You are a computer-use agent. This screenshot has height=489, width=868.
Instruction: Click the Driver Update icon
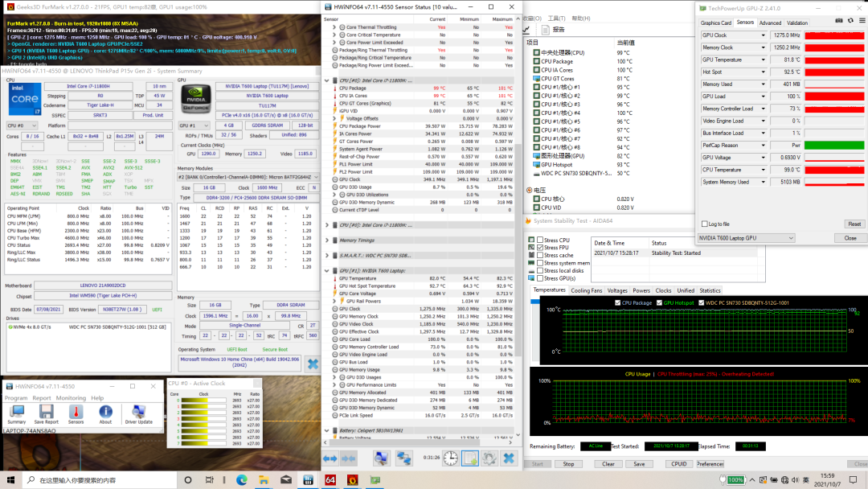138,412
